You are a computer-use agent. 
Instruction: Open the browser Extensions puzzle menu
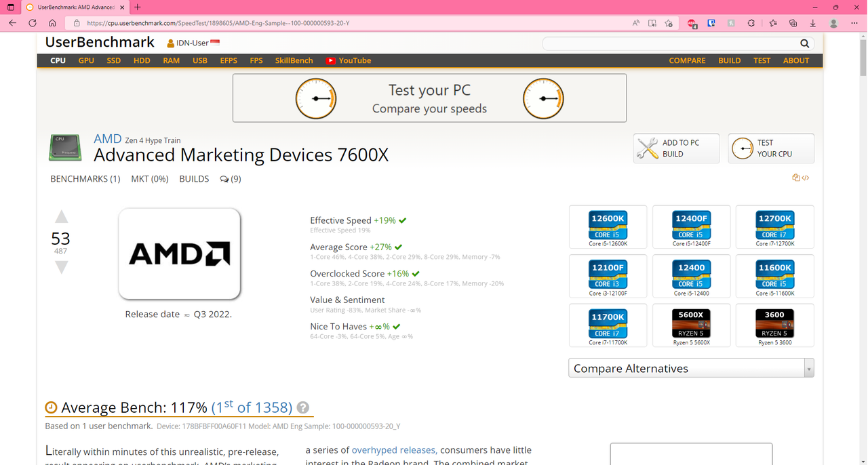point(751,22)
